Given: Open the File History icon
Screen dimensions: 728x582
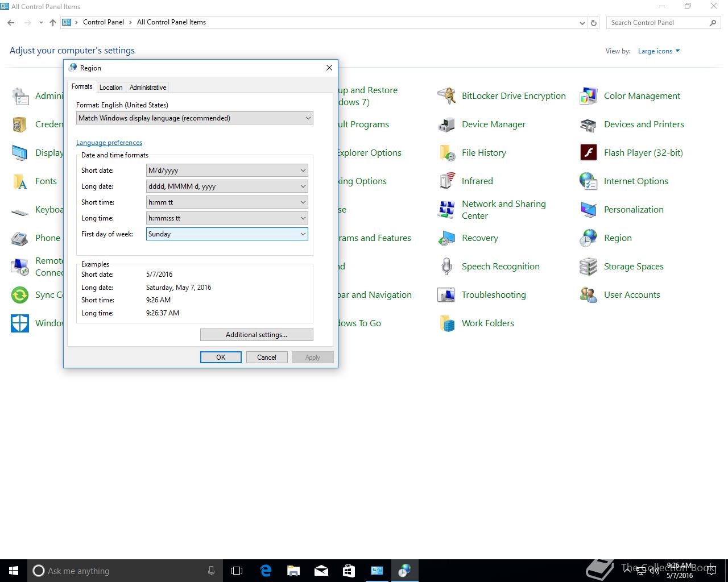Looking at the screenshot, I should pyautogui.click(x=446, y=153).
